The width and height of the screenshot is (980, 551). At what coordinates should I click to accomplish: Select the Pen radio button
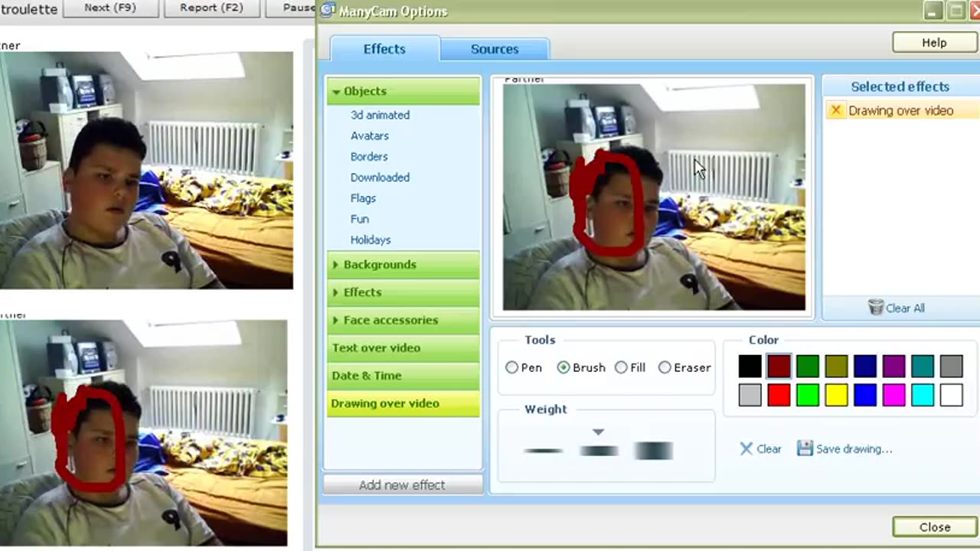pyautogui.click(x=512, y=367)
